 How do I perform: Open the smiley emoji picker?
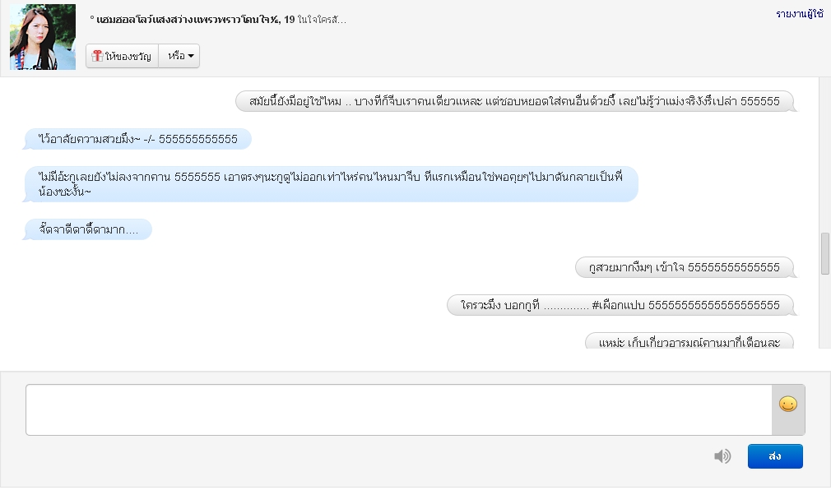coord(787,405)
